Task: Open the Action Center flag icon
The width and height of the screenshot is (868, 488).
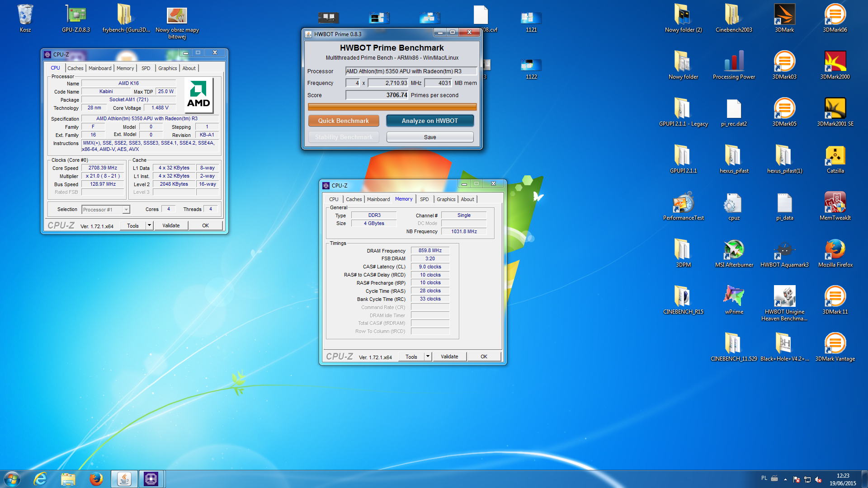Action: click(797, 479)
